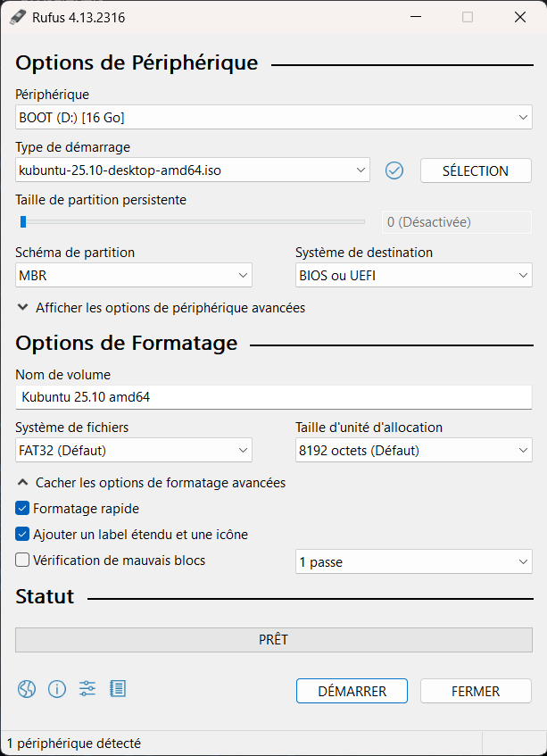The image size is (547, 756).
Task: Click the Nom de volume text field
Action: tap(274, 397)
